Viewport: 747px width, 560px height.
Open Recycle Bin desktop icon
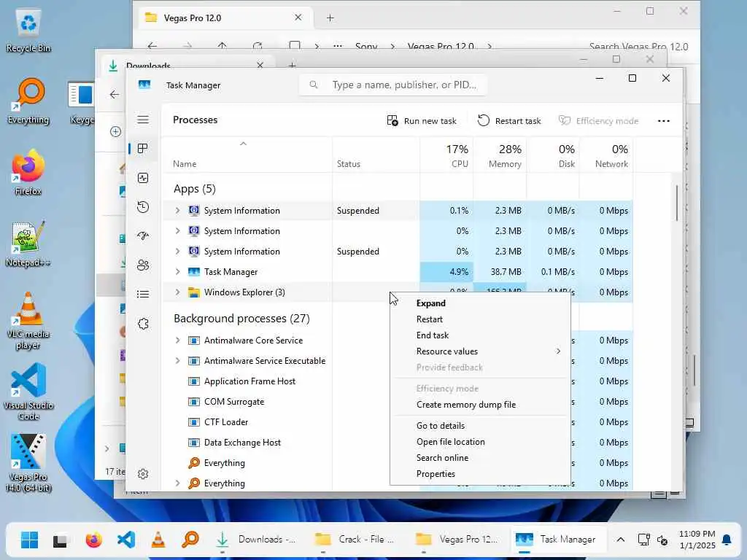[x=28, y=29]
